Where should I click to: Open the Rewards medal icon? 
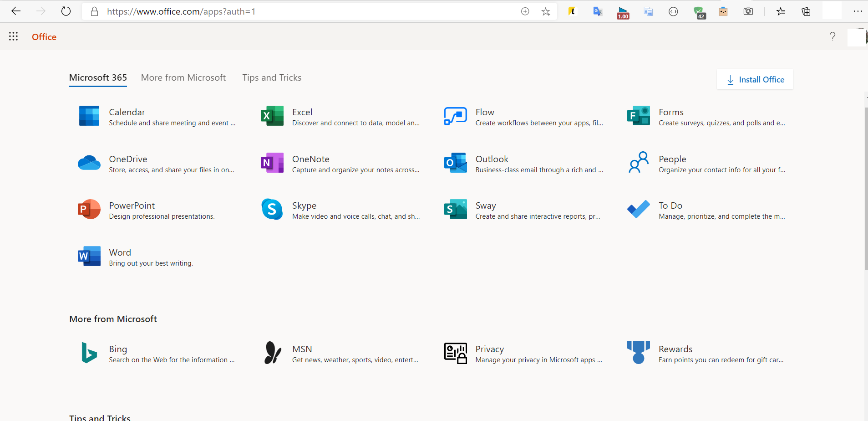638,353
